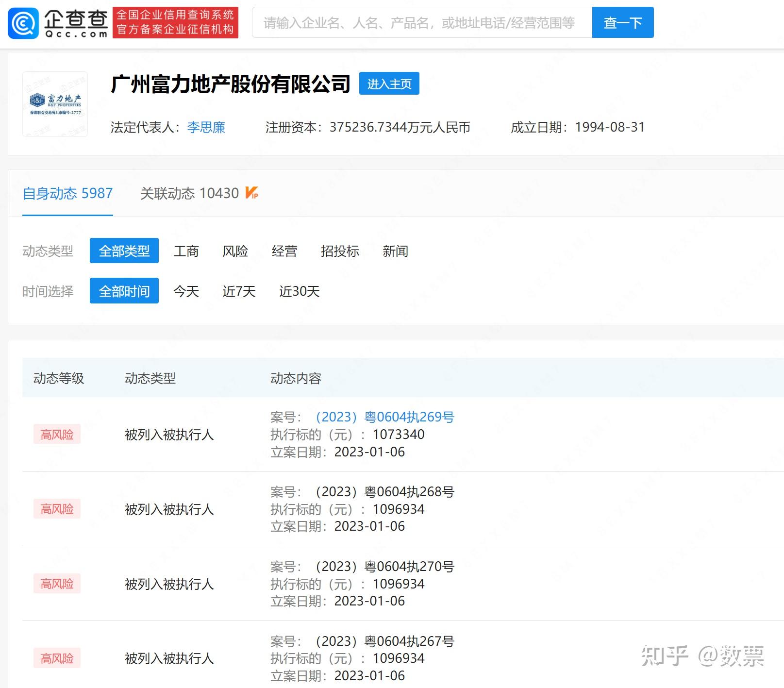
Task: Filter dynamics by 新闻
Action: point(395,251)
